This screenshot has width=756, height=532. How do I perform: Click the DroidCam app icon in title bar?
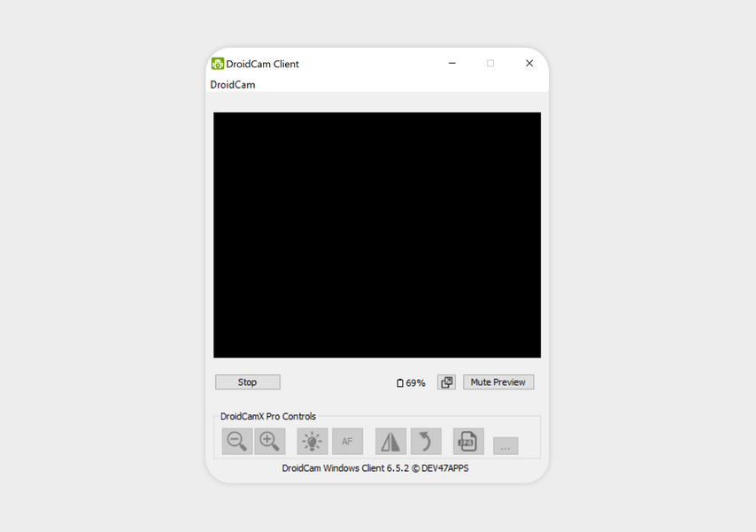point(218,64)
